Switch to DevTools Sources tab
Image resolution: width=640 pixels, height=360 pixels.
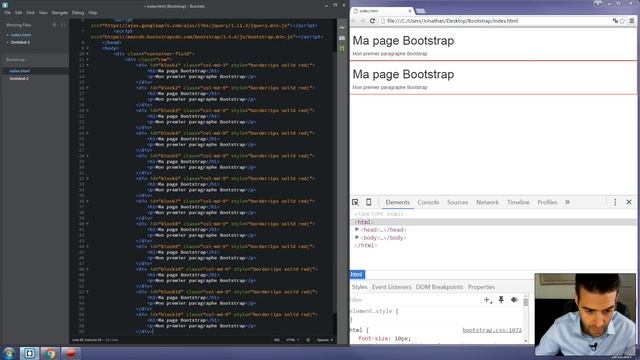458,202
